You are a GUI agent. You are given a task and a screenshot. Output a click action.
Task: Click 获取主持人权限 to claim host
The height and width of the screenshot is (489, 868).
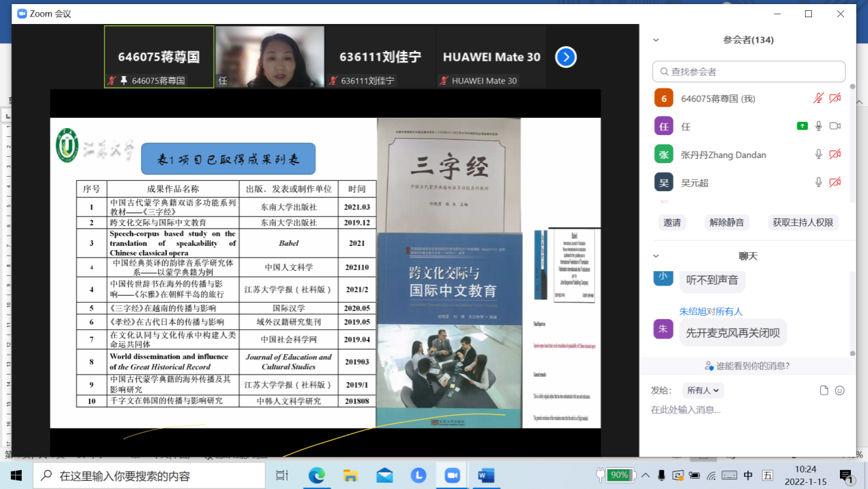(803, 223)
